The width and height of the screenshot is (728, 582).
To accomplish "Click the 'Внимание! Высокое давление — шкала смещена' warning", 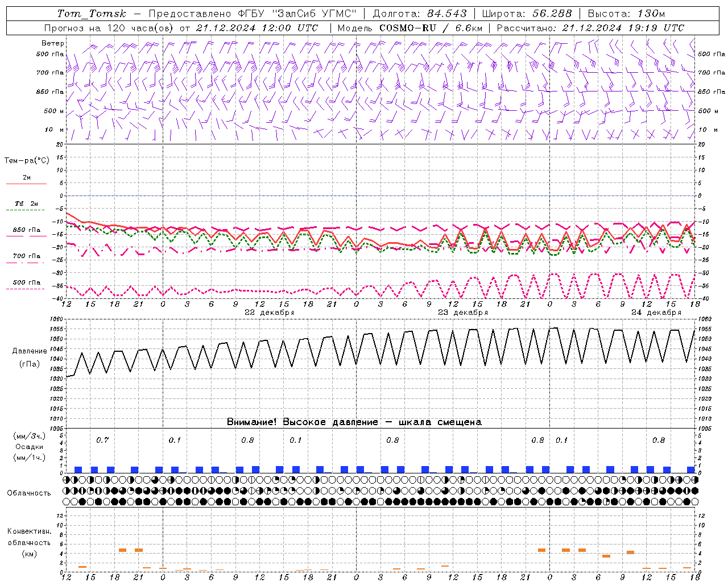I will 354,422.
